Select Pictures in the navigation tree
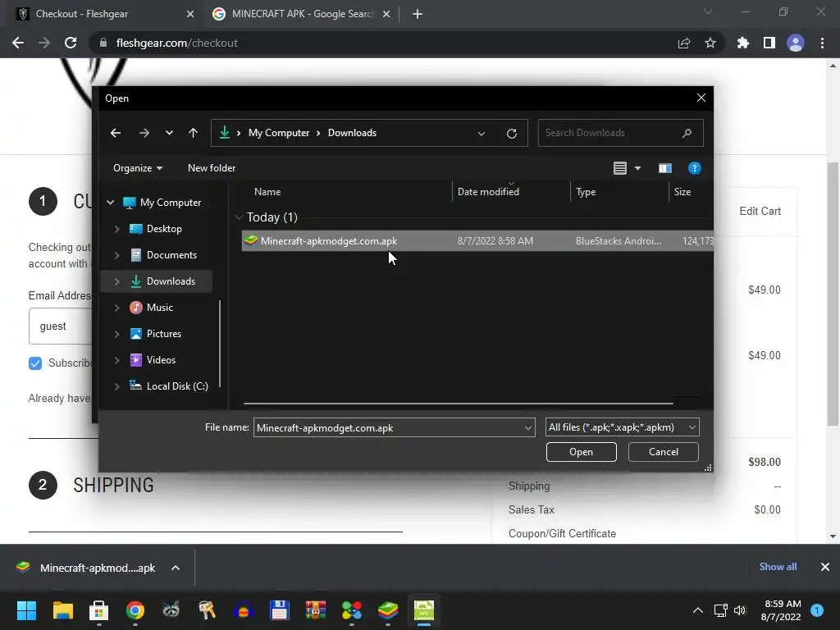 tap(163, 334)
